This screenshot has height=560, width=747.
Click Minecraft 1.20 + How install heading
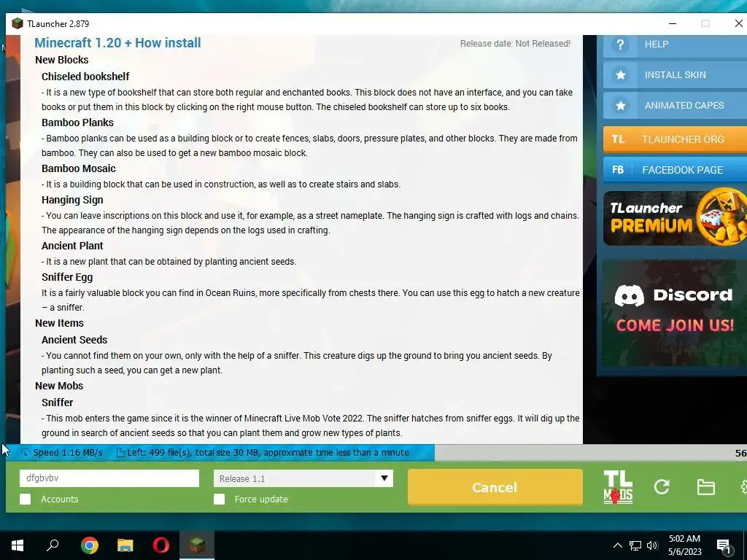click(x=117, y=43)
